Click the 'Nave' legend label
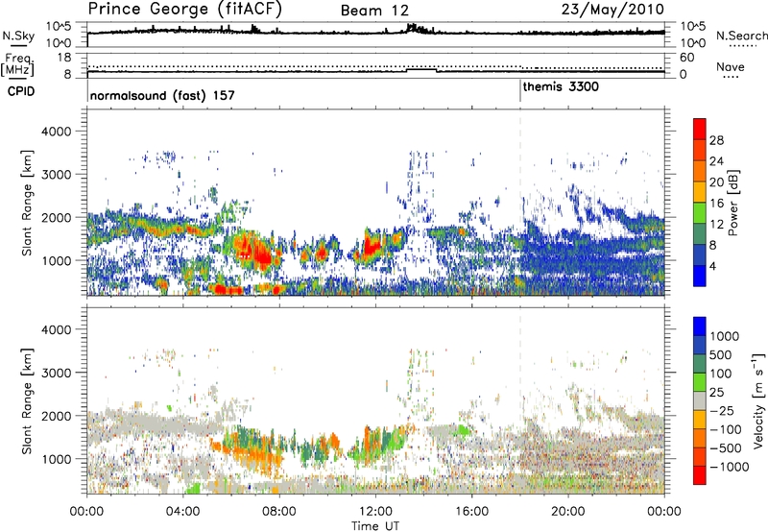Viewport: 768px width, 532px height. [x=730, y=67]
